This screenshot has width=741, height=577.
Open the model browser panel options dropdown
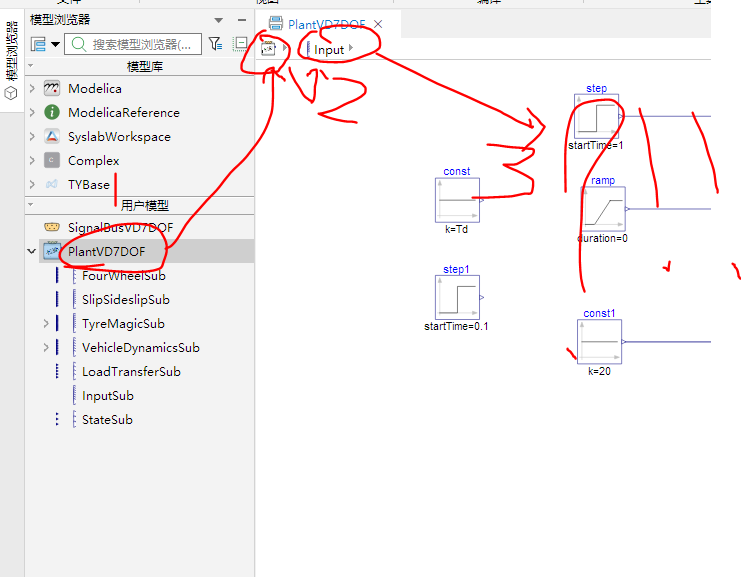pyautogui.click(x=218, y=20)
